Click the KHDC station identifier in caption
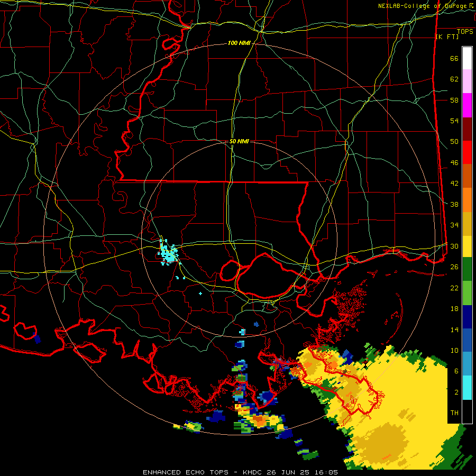The width and height of the screenshot is (476, 476). (x=253, y=472)
